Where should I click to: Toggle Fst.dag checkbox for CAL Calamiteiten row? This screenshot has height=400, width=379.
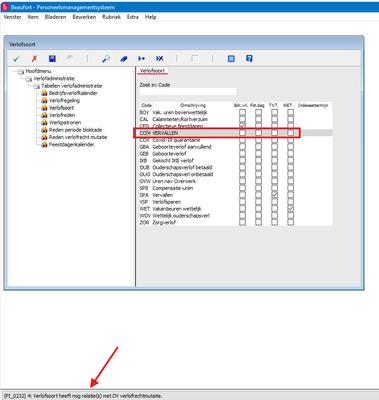(x=258, y=119)
